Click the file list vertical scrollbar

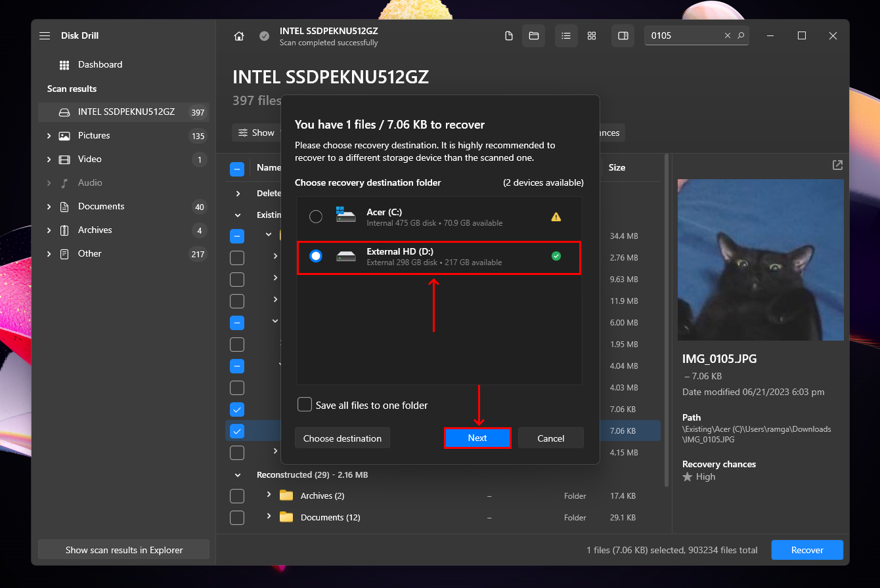click(x=666, y=322)
